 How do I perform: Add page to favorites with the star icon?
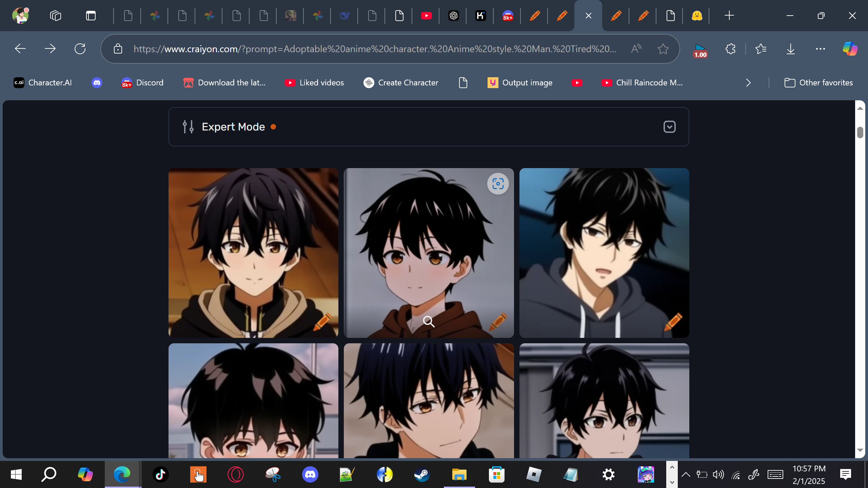point(663,49)
